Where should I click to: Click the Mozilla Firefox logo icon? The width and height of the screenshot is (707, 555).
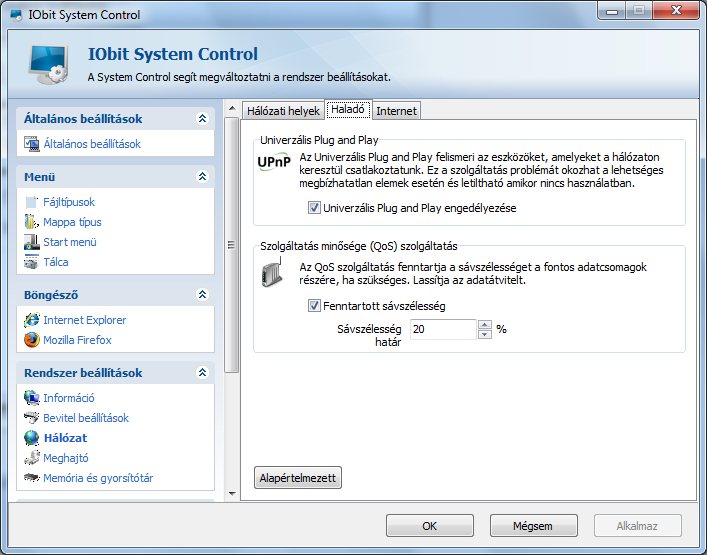pos(32,340)
